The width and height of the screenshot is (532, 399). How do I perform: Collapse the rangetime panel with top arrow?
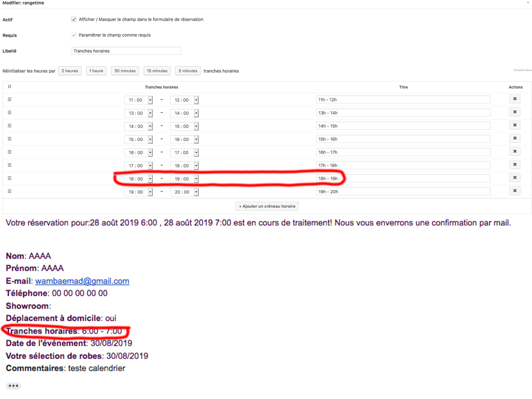[528, 2]
